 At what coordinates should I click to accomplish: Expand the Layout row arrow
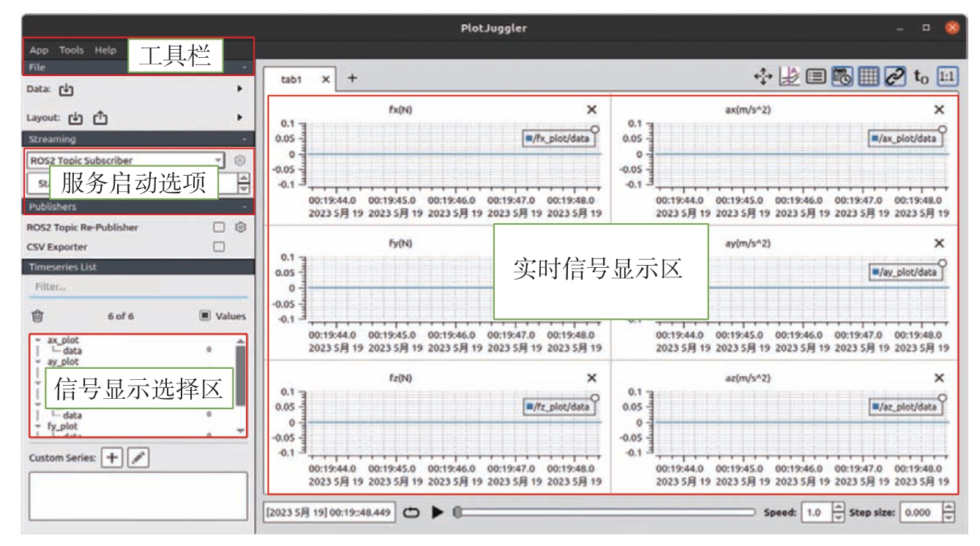pyautogui.click(x=239, y=117)
